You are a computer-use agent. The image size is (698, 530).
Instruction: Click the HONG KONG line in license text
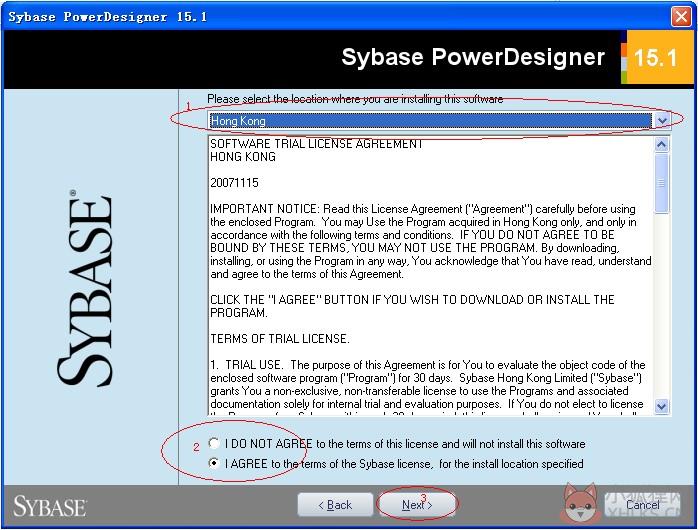point(243,157)
